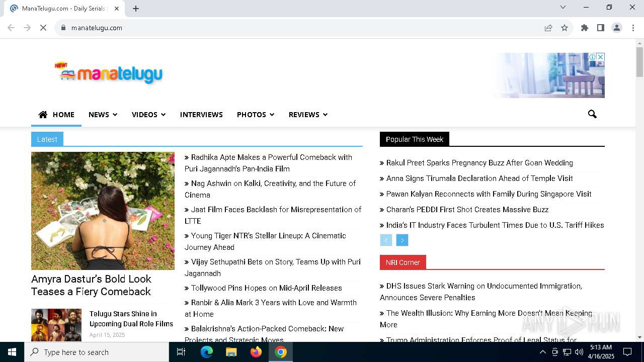
Task: Show hidden system tray icons
Action: pos(542,352)
